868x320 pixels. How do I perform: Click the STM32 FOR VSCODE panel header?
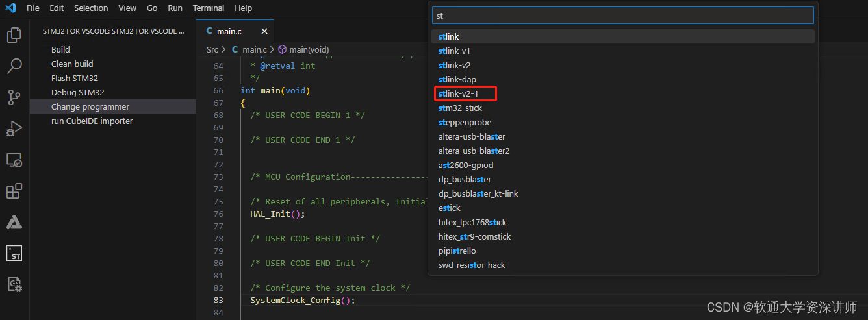coord(113,31)
